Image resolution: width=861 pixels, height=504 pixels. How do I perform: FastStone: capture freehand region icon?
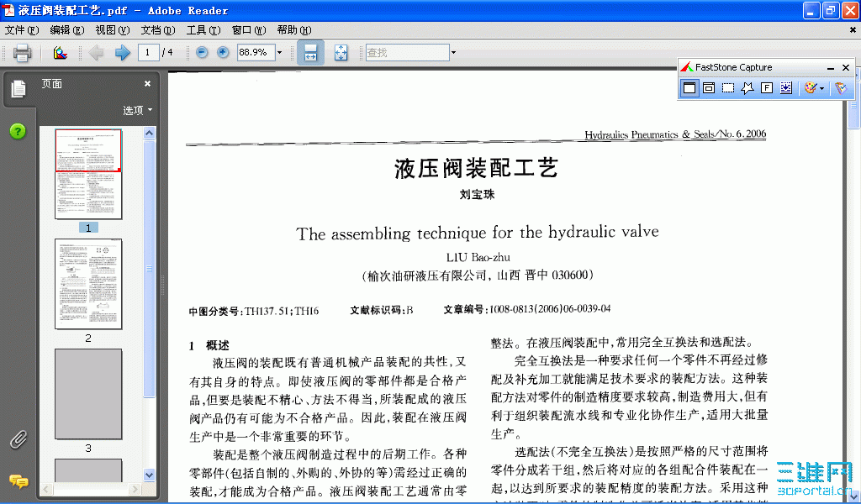(747, 87)
